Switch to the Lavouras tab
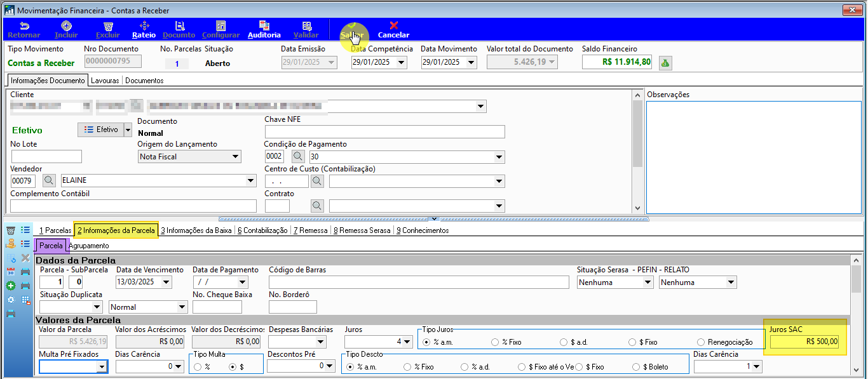The height and width of the screenshot is (379, 868). coord(105,81)
